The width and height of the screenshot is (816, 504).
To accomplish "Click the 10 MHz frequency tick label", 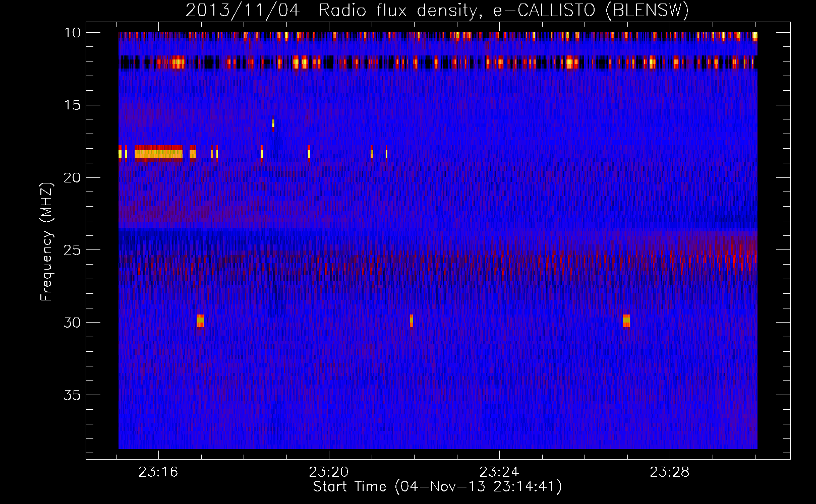I will 72,33.
